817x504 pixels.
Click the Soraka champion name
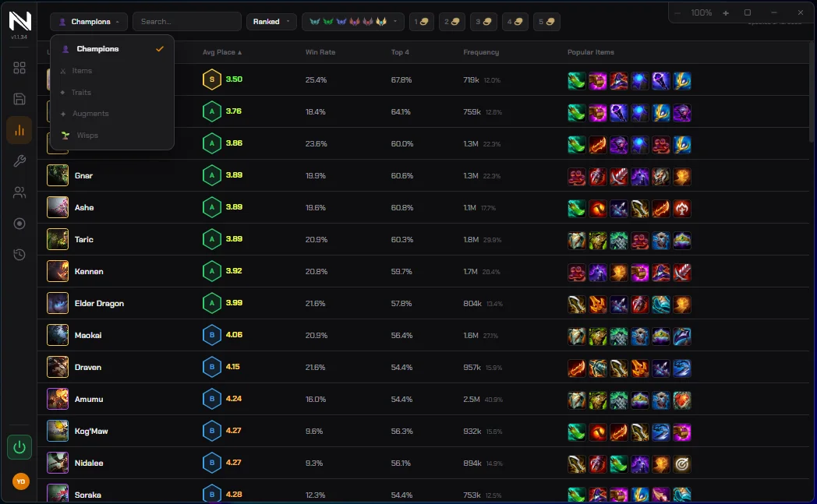click(87, 495)
